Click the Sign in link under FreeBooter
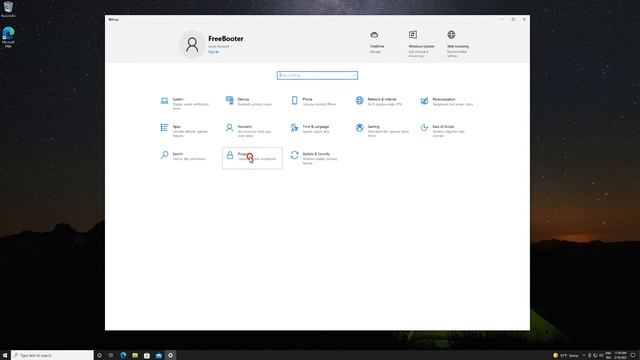This screenshot has width=640, height=360. [213, 52]
